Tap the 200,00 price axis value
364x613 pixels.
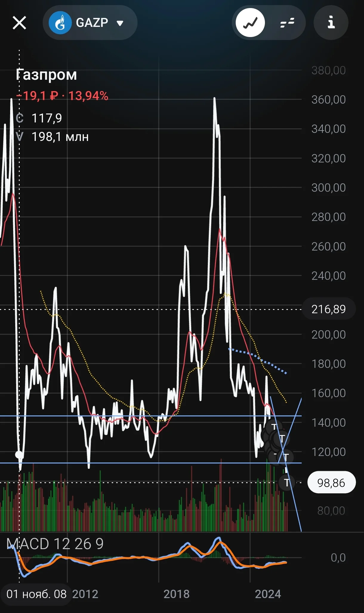coord(328,334)
